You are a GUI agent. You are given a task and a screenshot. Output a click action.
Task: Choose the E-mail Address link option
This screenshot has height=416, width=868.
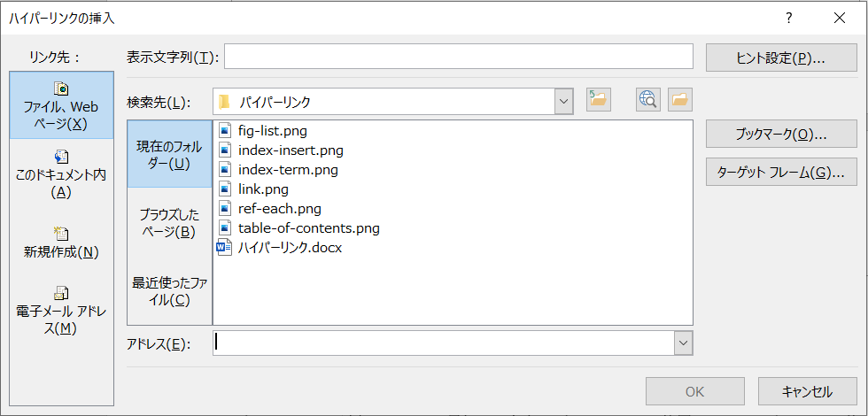click(x=61, y=310)
